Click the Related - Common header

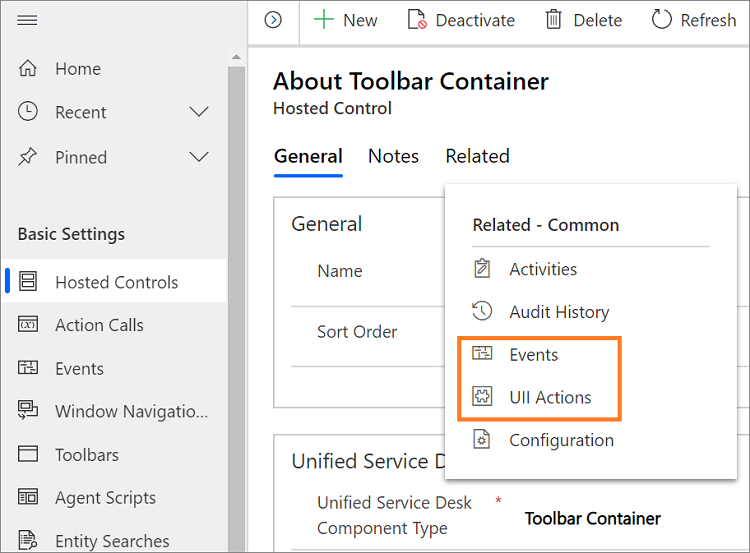point(546,225)
